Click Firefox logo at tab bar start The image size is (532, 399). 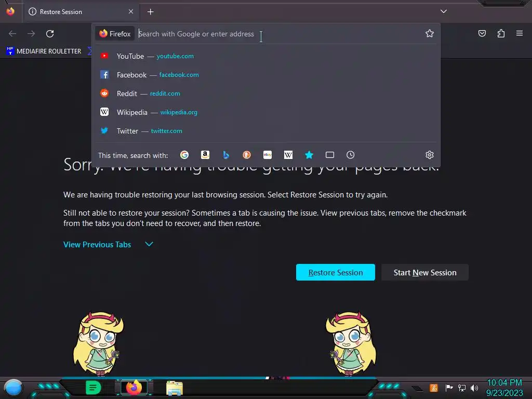[x=10, y=11]
